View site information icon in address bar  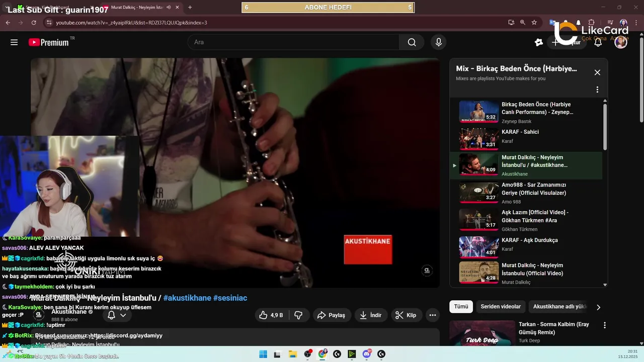[x=49, y=23]
